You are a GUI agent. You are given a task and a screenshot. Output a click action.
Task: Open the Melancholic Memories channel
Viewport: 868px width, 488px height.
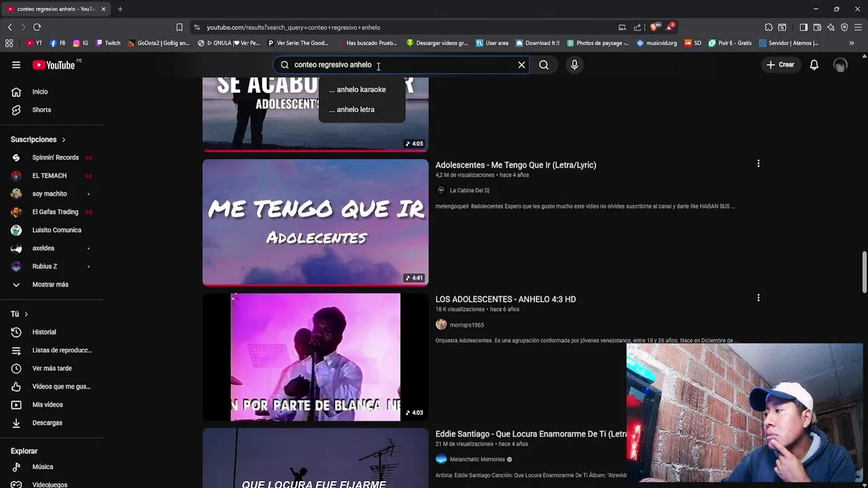pyautogui.click(x=477, y=460)
